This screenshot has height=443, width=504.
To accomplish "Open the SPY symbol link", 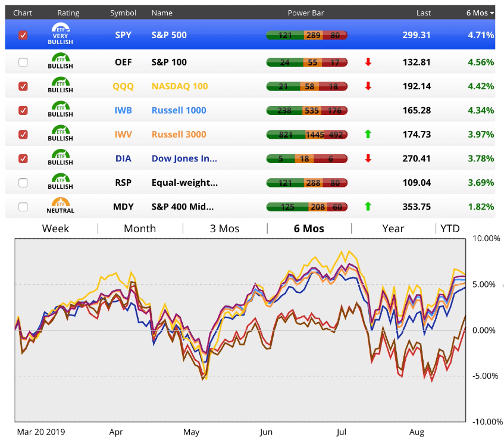I will pos(123,35).
